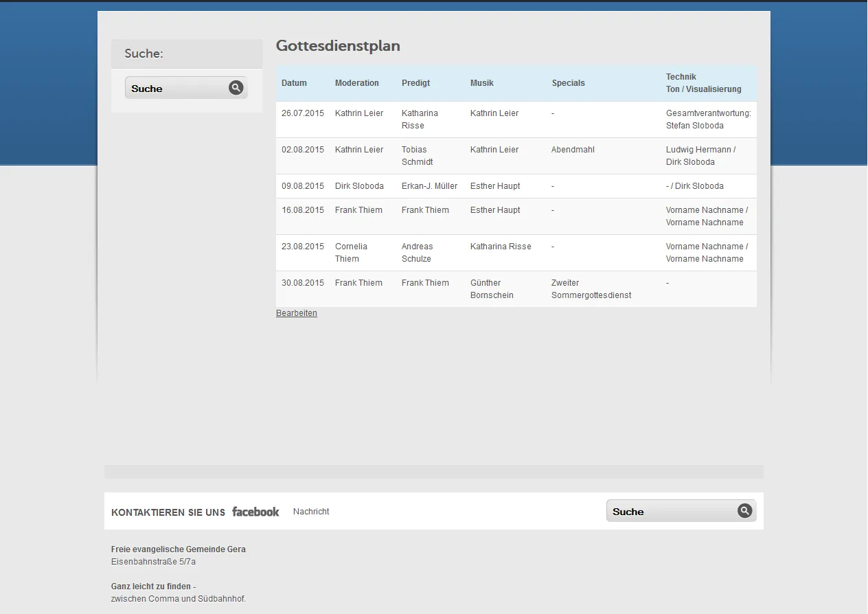
Task: Click Vorname Nachname cell in 23.08.2015 row
Action: click(x=707, y=253)
